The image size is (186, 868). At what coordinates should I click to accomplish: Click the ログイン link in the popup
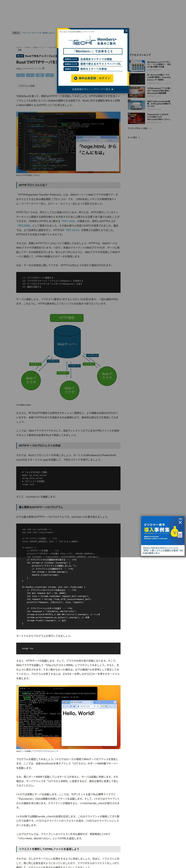coord(105,78)
